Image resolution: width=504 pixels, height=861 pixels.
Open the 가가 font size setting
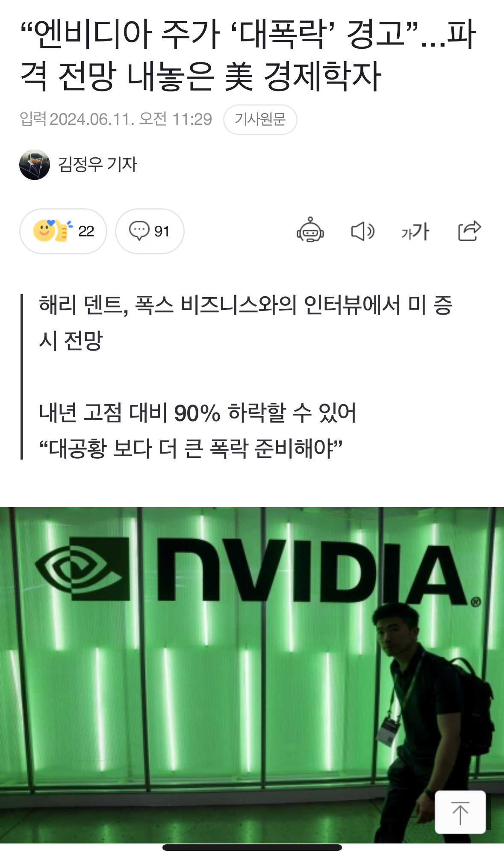click(415, 231)
